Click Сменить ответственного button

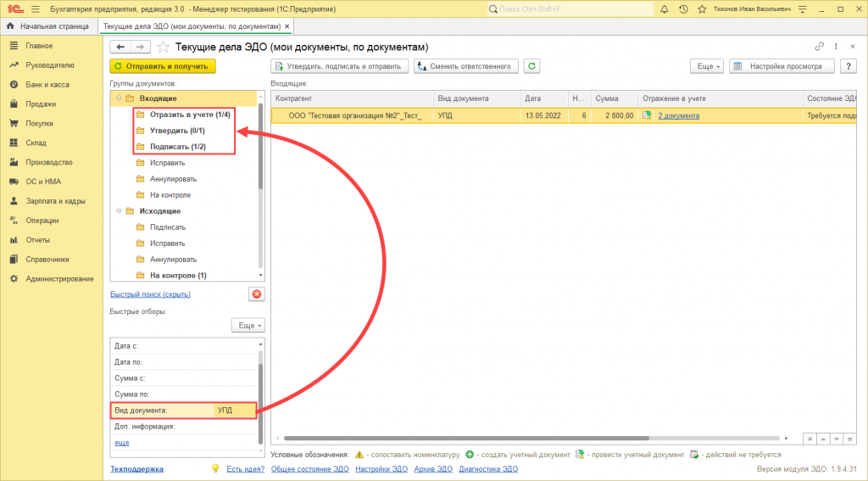[466, 66]
